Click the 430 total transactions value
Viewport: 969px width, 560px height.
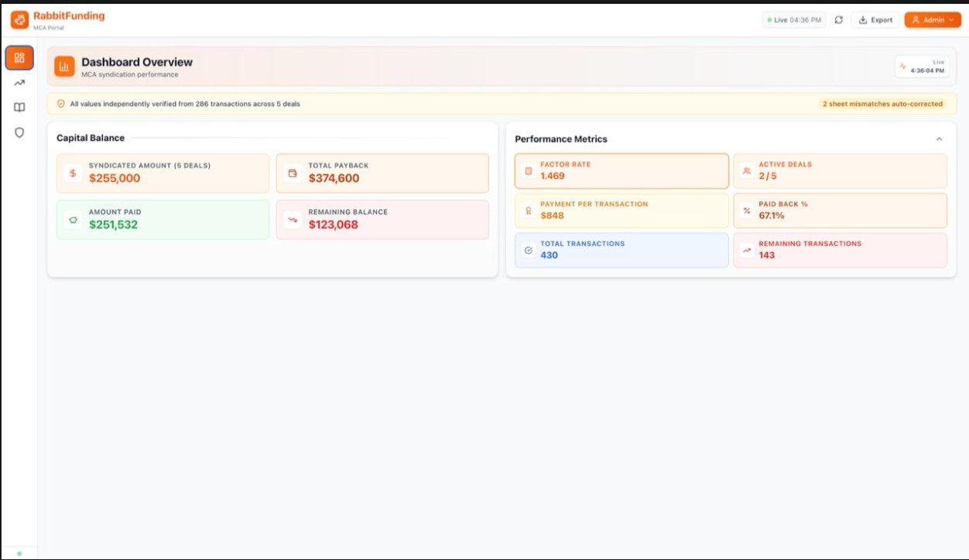549,255
